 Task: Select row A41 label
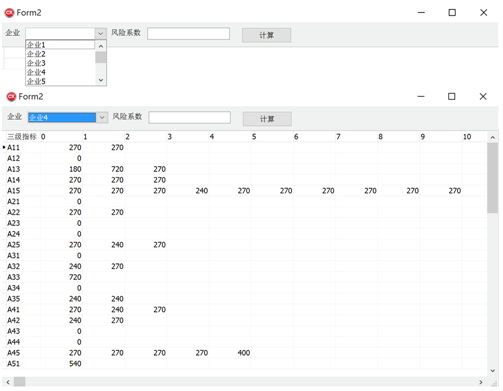click(13, 310)
